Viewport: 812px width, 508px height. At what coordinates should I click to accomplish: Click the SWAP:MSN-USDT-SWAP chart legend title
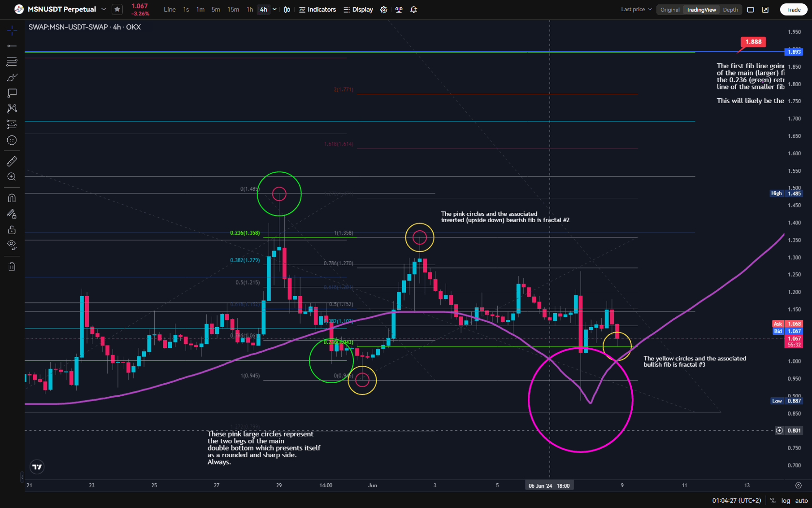85,27
